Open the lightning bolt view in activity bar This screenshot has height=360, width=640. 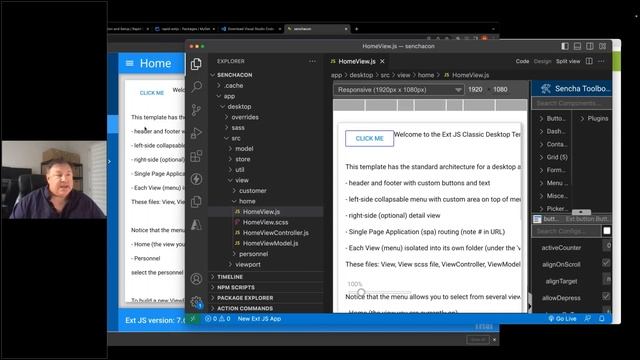click(196, 179)
